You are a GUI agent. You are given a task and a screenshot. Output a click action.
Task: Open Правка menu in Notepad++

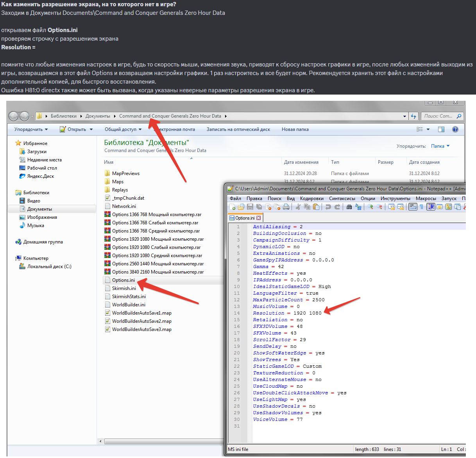(x=254, y=199)
